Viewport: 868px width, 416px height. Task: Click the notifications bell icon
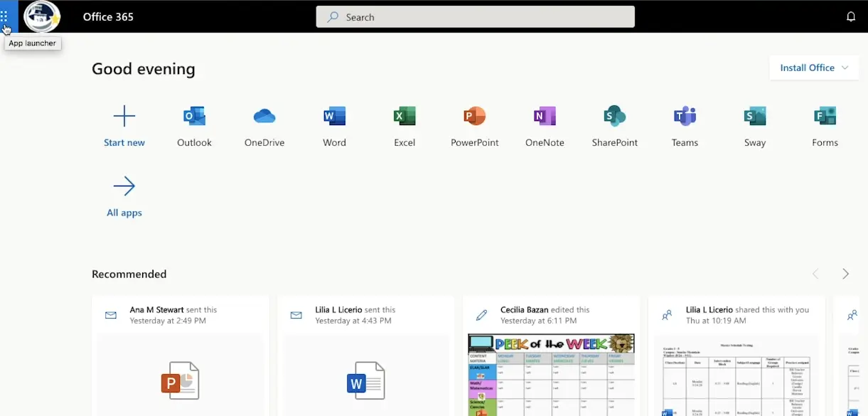coord(851,17)
